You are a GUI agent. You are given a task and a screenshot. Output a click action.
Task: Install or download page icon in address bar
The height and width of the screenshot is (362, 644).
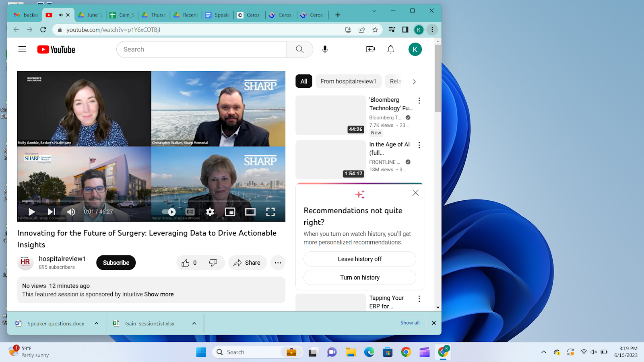348,30
